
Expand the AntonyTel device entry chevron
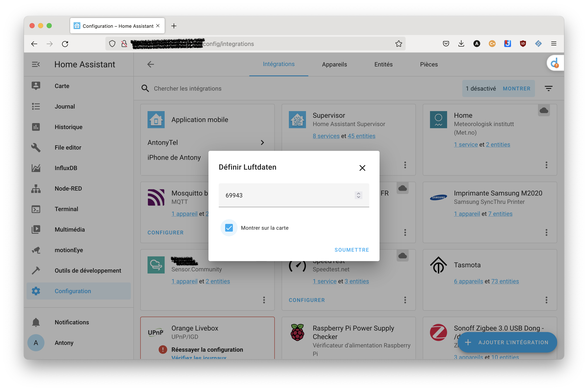click(x=262, y=142)
